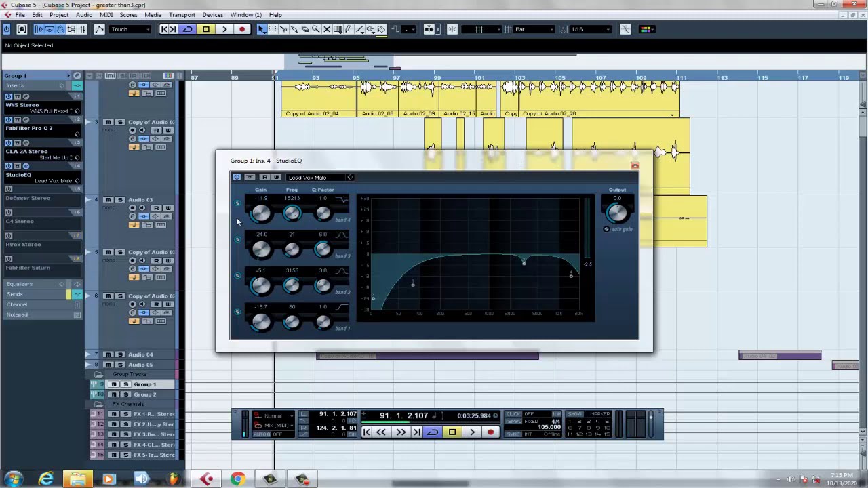The width and height of the screenshot is (868, 488).
Task: Adjust the StudioEQ Output knob
Action: (617, 213)
